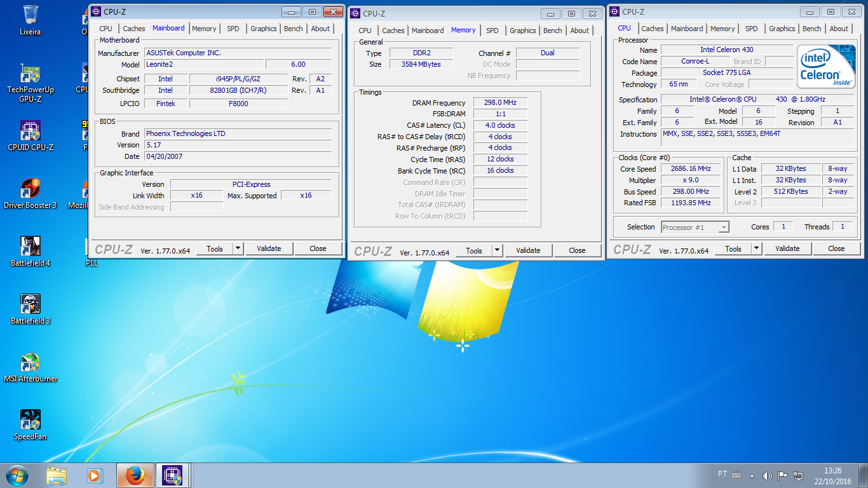The width and height of the screenshot is (868, 488).
Task: Click the 298.0 MHz DRAM Frequency value
Action: (500, 102)
